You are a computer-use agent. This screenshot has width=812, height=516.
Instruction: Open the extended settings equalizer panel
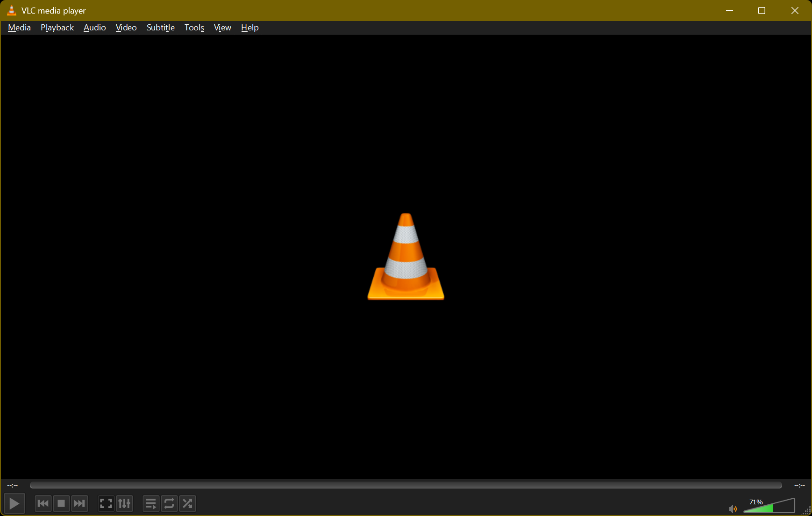point(124,503)
